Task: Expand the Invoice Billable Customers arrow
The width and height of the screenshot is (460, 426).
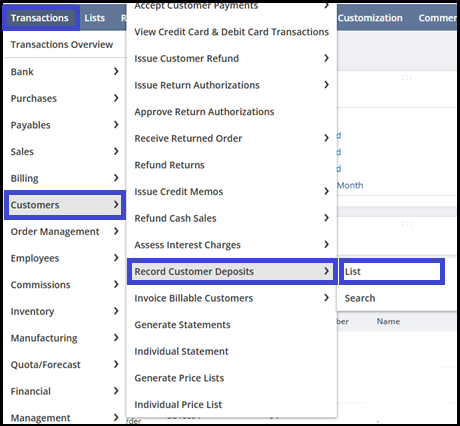Action: tap(326, 298)
